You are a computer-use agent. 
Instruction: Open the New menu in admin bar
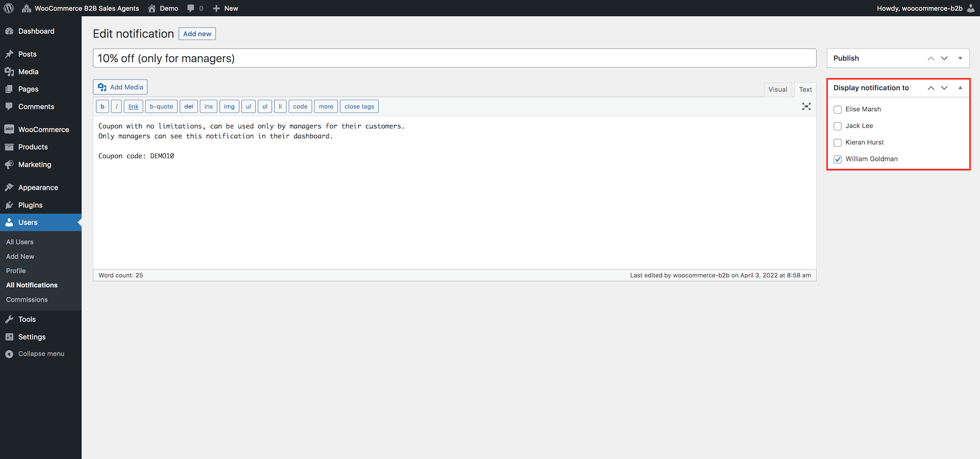(x=225, y=8)
